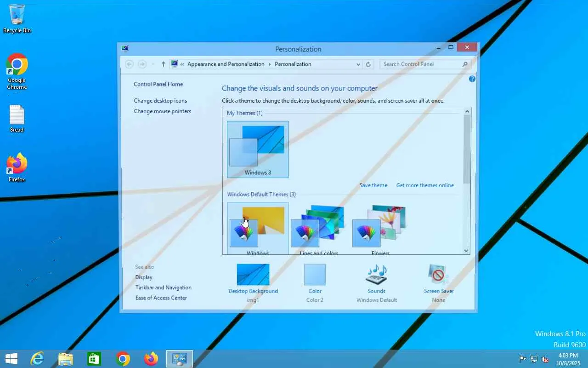
Task: Apply the Lines and colors theme
Action: point(319,228)
